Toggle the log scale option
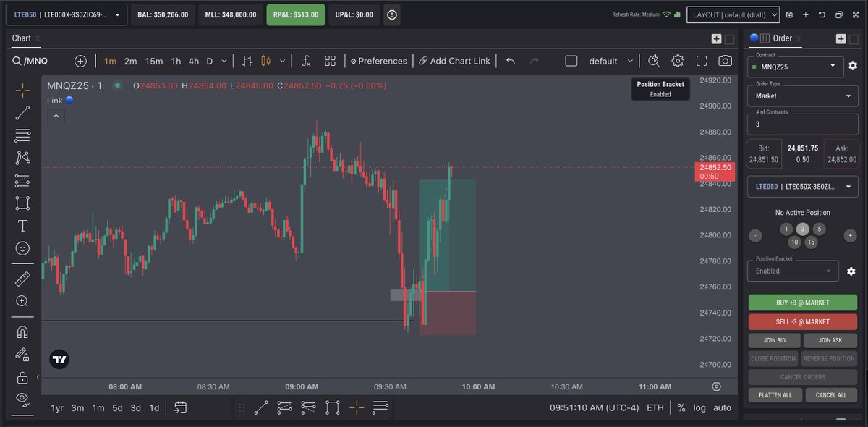The width and height of the screenshot is (868, 427). coord(699,407)
